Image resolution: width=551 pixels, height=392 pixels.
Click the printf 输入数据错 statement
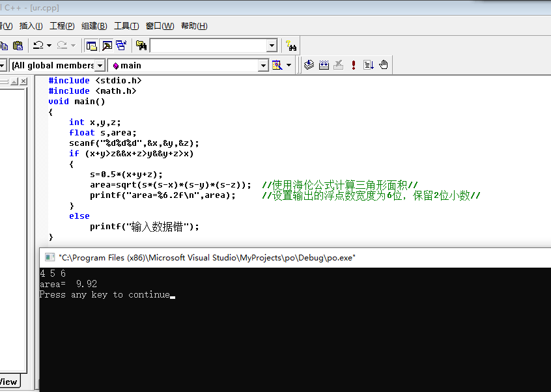145,227
